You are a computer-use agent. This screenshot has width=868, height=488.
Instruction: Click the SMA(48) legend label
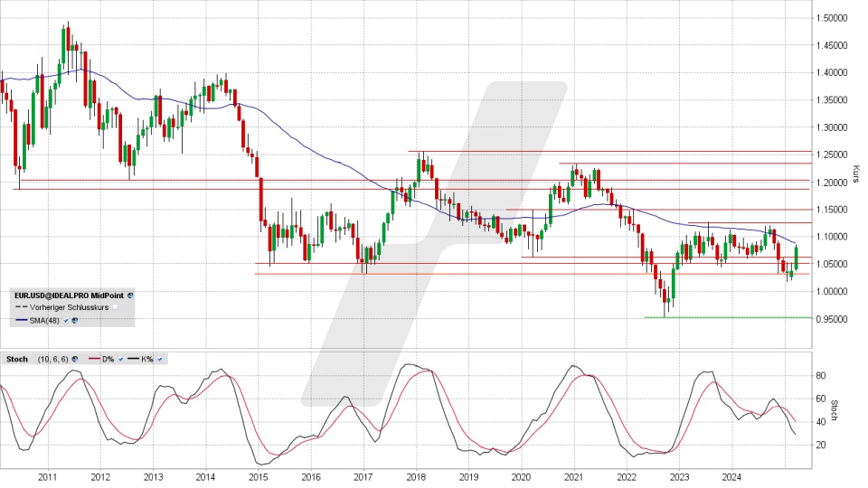coord(44,320)
